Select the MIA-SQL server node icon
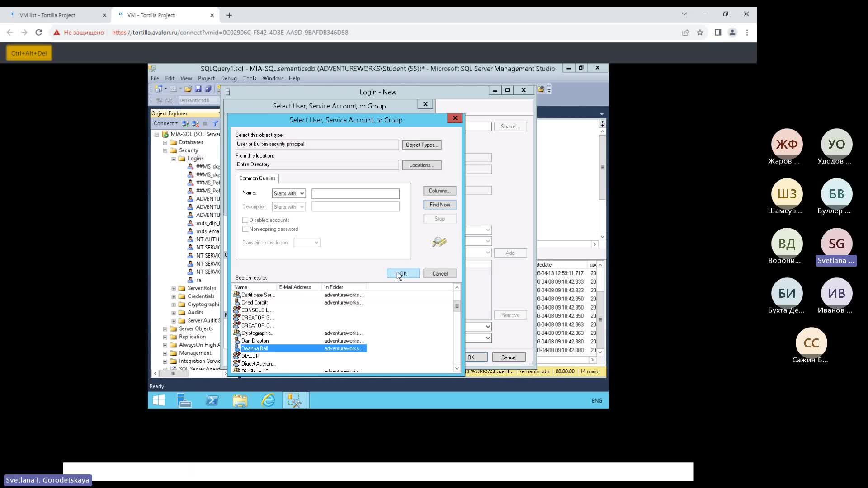The width and height of the screenshot is (868, 488). tap(165, 134)
